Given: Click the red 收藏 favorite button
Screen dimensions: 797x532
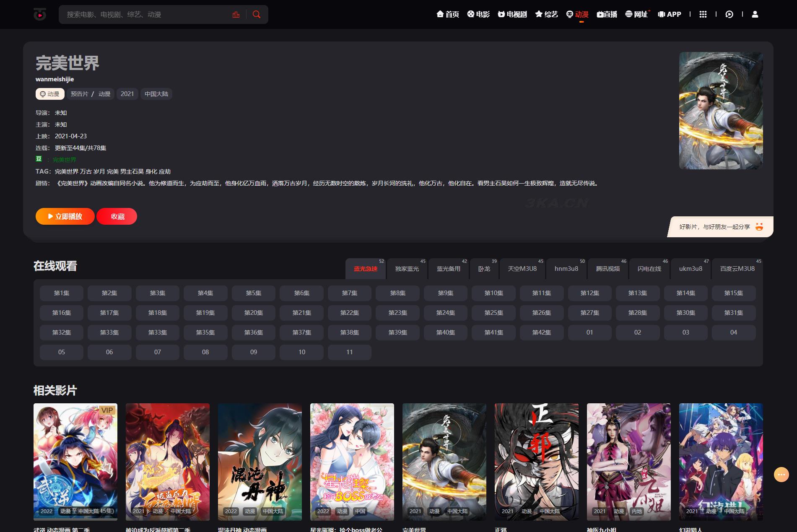Looking at the screenshot, I should (117, 216).
